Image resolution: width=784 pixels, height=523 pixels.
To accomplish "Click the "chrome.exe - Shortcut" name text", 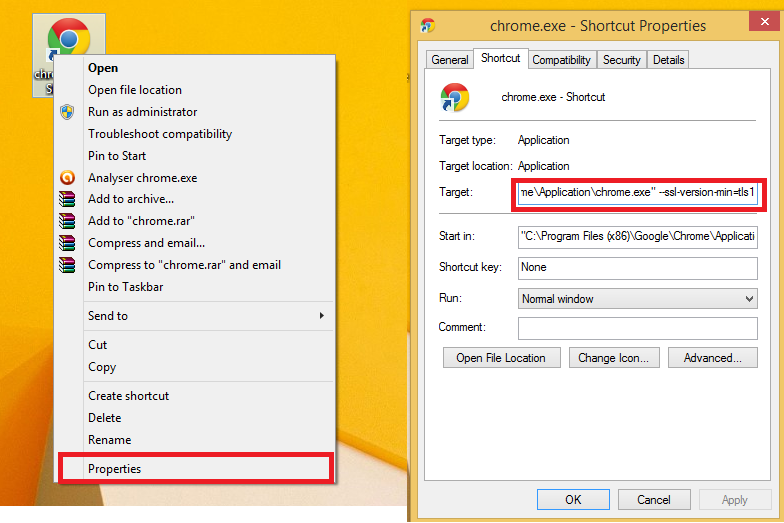I will tap(553, 97).
